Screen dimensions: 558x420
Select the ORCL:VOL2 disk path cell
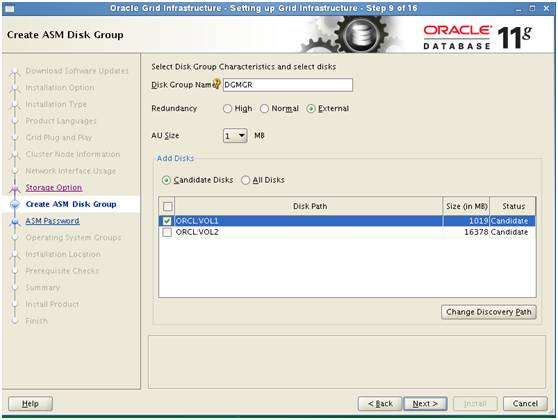click(x=309, y=232)
